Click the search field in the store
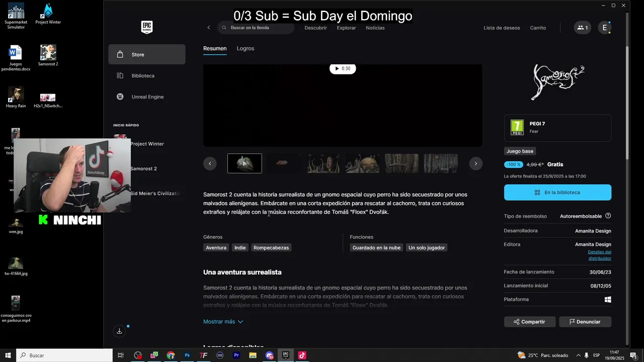644x362 pixels. [x=256, y=28]
